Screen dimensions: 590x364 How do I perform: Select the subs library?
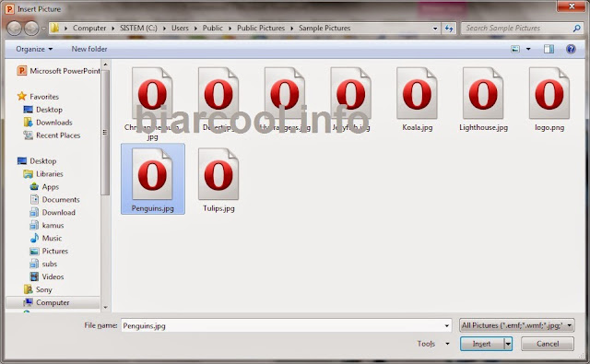click(43, 264)
